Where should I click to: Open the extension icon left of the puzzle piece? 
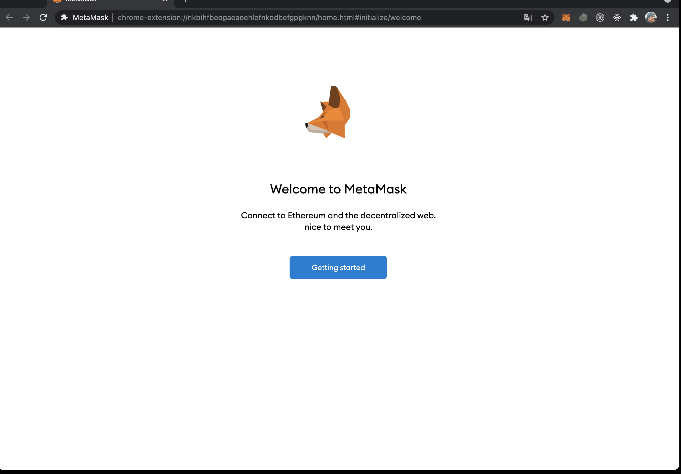coord(617,17)
